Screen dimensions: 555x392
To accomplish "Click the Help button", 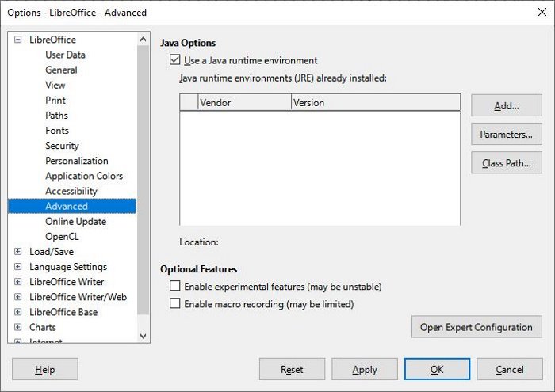I will pyautogui.click(x=45, y=369).
